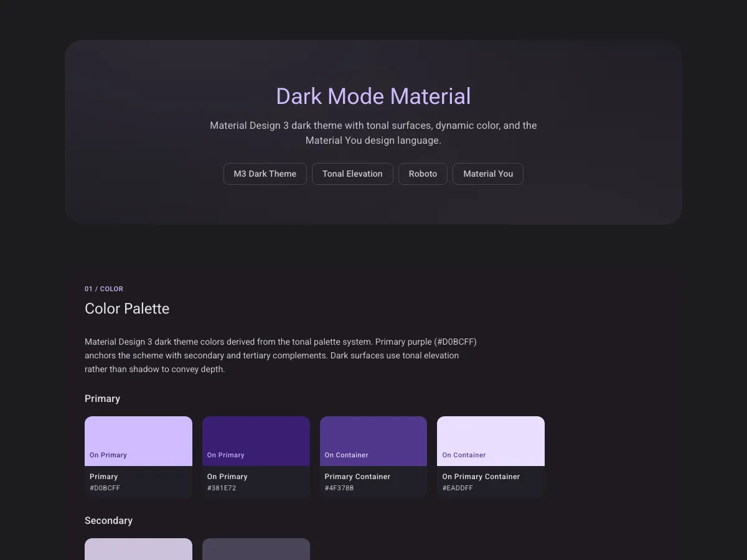Screen dimensions: 747x560
Task: Click the On Primary dark purple swatch
Action: (256, 439)
